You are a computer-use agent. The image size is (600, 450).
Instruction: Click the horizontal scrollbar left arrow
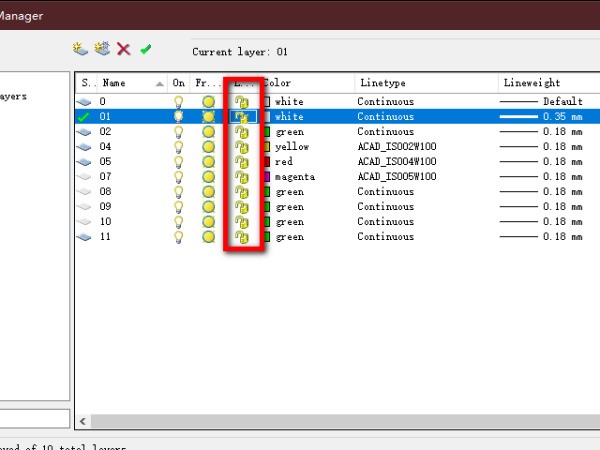point(83,421)
